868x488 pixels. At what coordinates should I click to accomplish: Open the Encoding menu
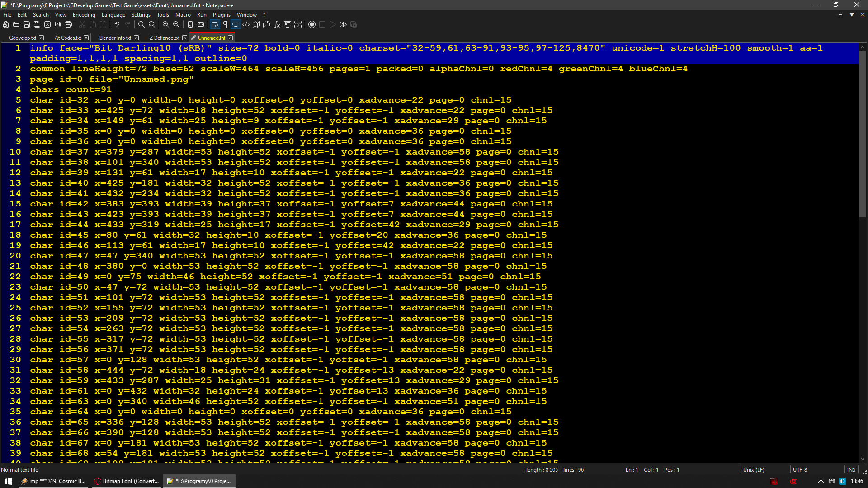(84, 15)
